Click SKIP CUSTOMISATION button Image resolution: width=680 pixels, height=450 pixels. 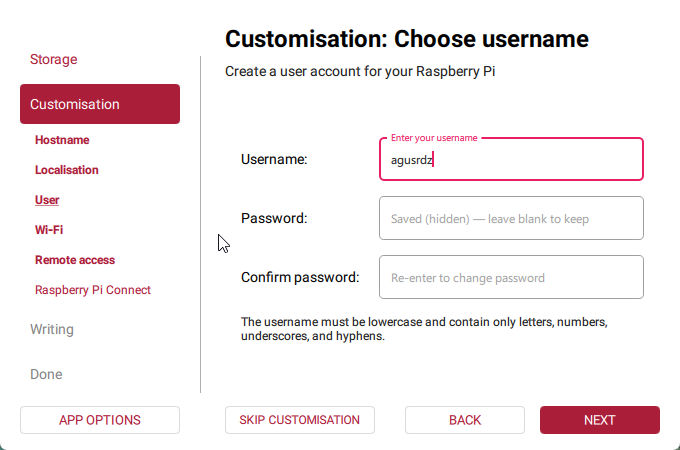(x=300, y=420)
